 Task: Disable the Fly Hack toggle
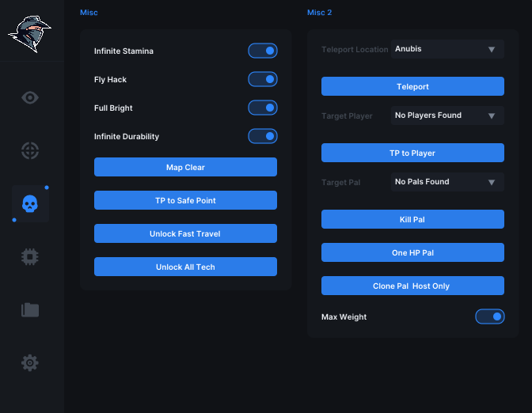[x=263, y=79]
